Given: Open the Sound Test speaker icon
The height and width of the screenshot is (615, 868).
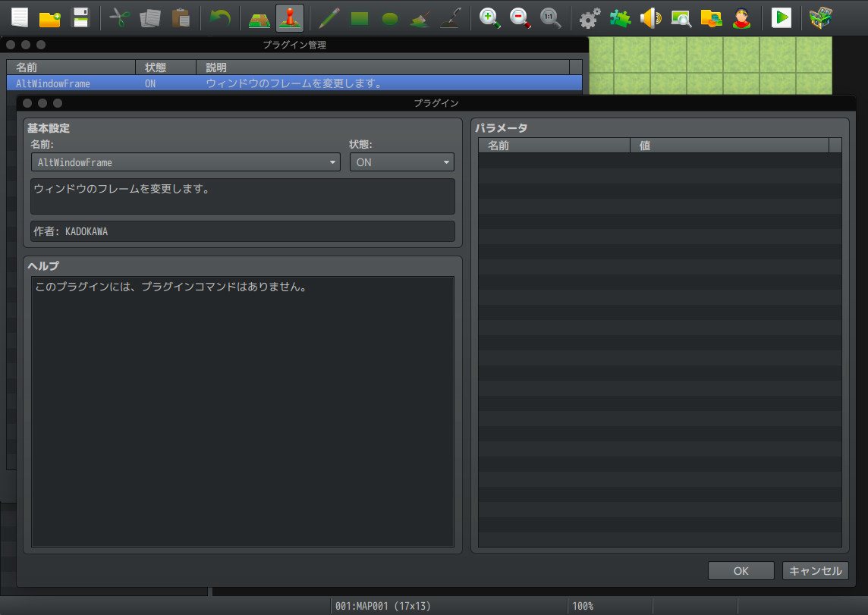Looking at the screenshot, I should 650,17.
